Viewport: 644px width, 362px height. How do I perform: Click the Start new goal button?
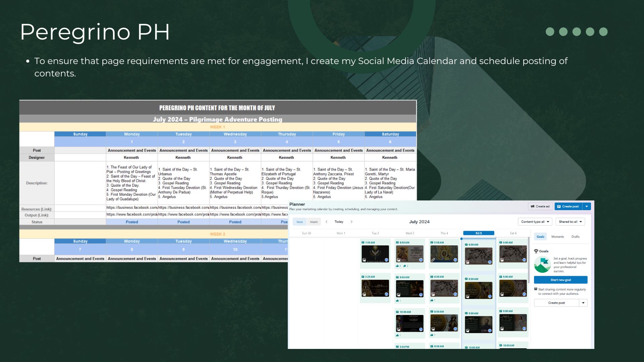click(560, 280)
